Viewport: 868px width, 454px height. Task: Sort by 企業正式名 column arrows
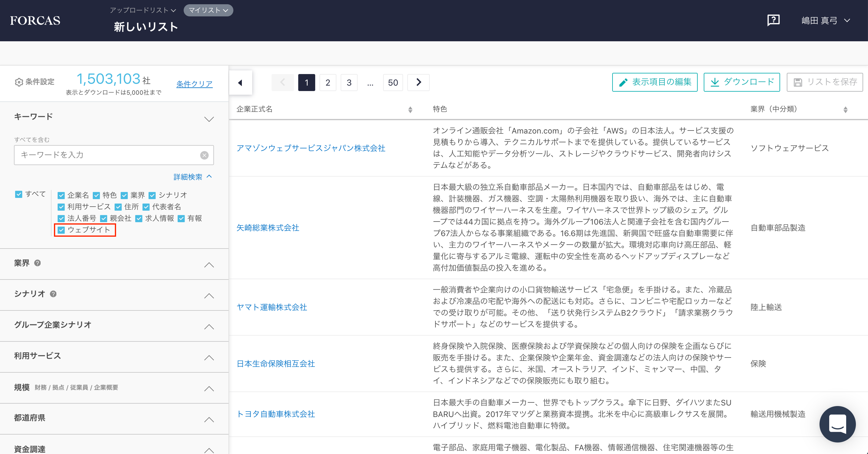click(410, 110)
